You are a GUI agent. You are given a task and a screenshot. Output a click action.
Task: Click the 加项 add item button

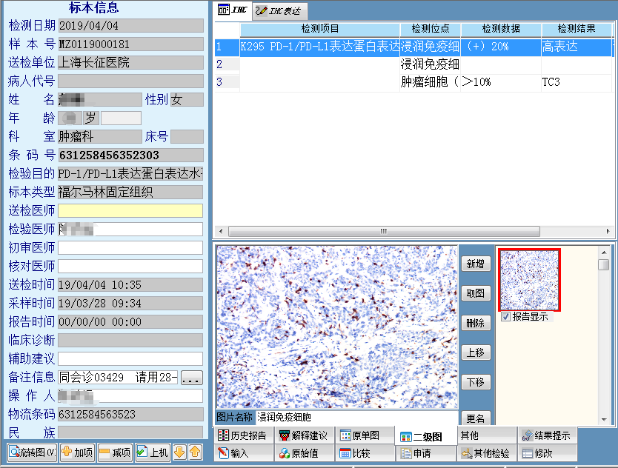pyautogui.click(x=77, y=453)
